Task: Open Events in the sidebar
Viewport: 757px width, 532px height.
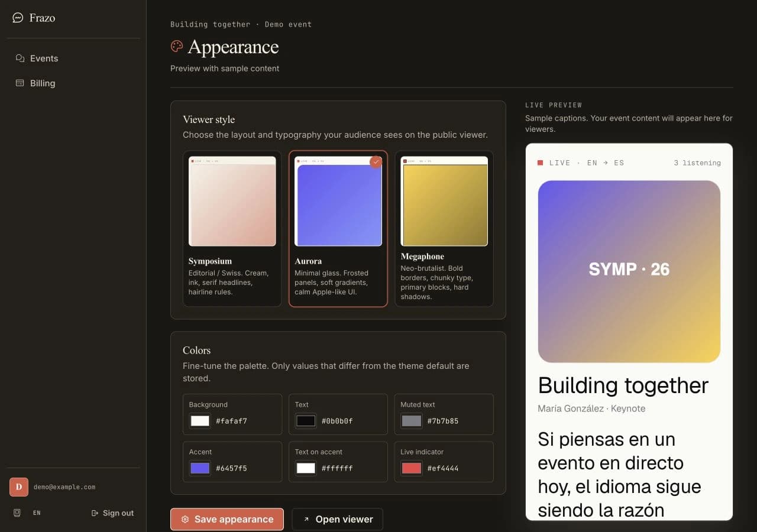Action: [73, 59]
